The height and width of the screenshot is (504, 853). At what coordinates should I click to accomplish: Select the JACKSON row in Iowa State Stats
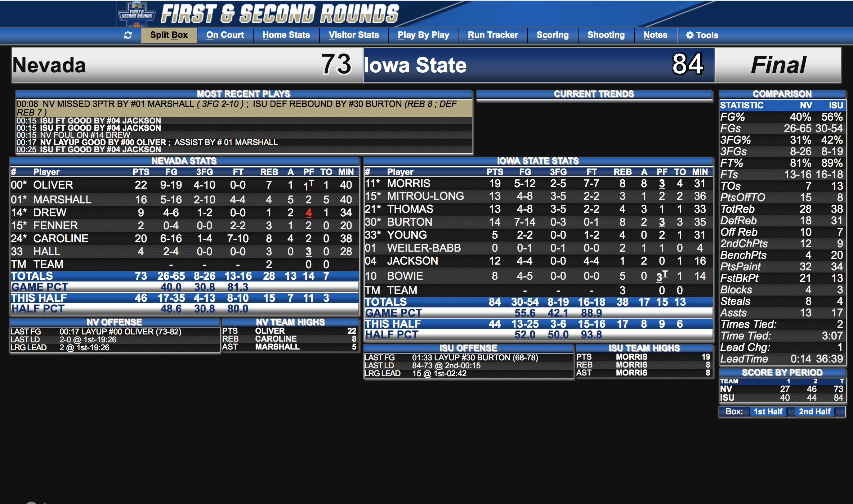tap(538, 261)
